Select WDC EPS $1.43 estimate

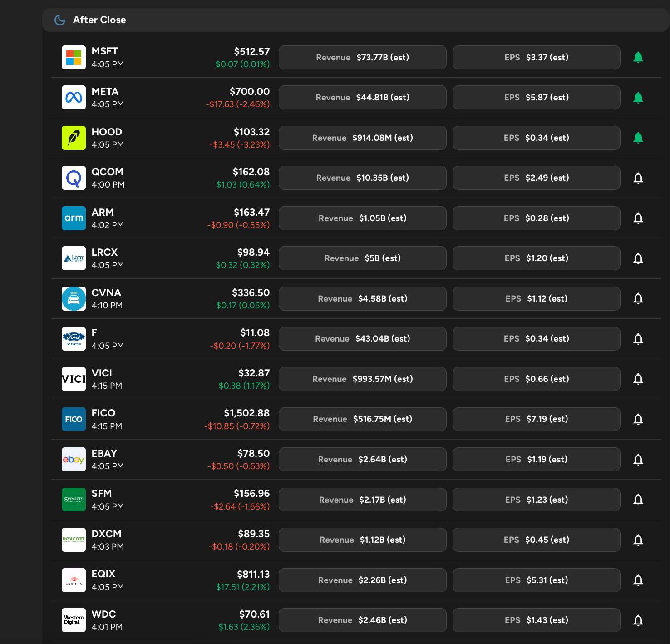[537, 620]
